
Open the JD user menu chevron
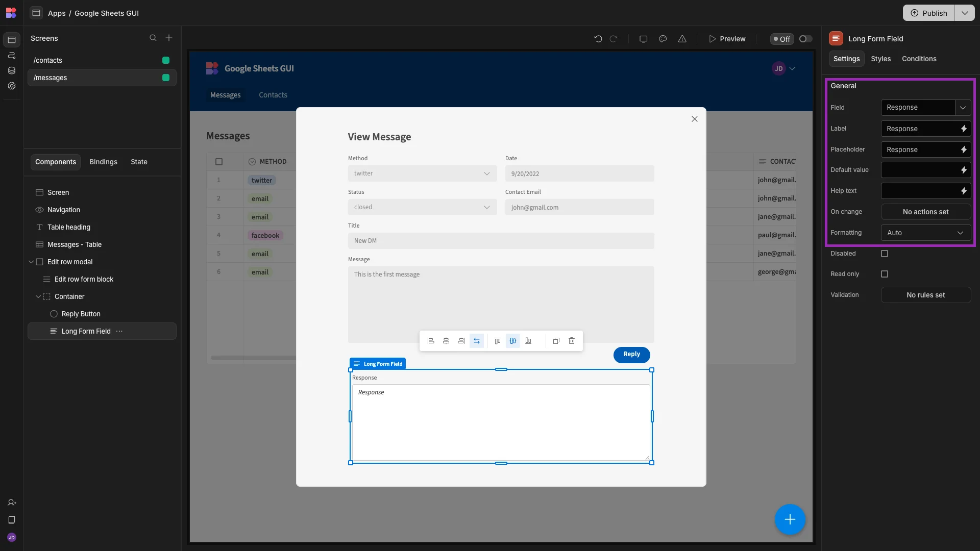(792, 69)
